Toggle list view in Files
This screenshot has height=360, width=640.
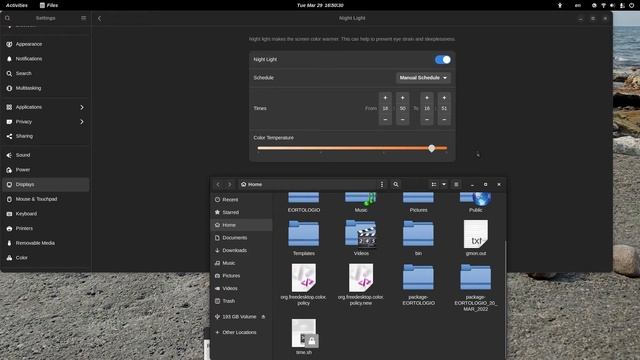[x=434, y=184]
